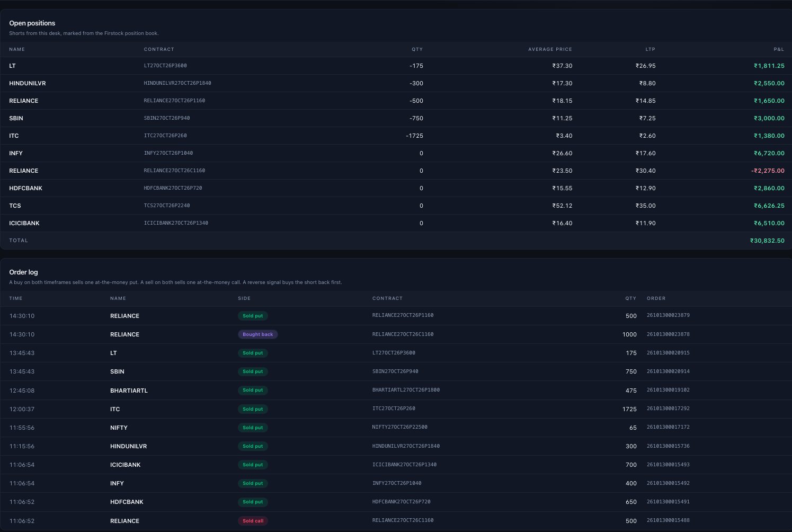Click the Average Price column header
The height and width of the screenshot is (532, 792).
coord(550,49)
